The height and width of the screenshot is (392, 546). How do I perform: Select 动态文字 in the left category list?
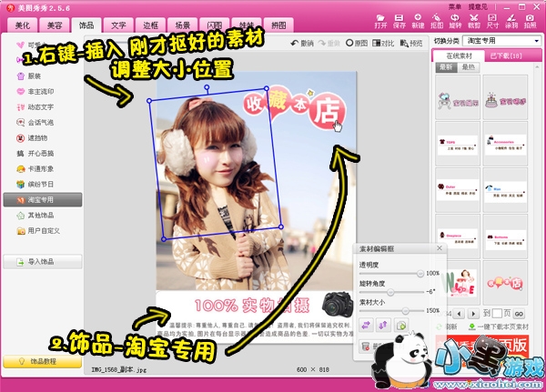[x=41, y=105]
